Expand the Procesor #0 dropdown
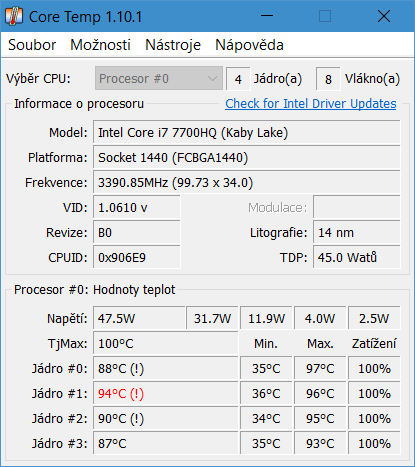This screenshot has height=467, width=415. [159, 79]
